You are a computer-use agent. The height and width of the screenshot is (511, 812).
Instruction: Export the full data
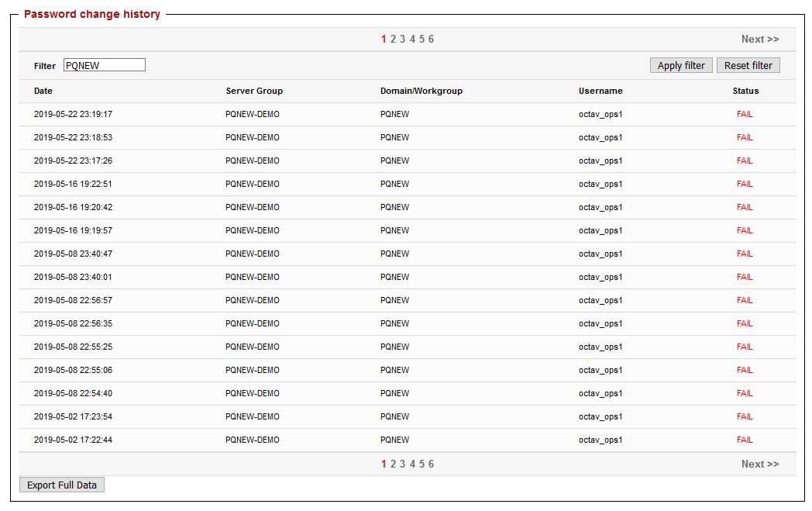click(62, 485)
